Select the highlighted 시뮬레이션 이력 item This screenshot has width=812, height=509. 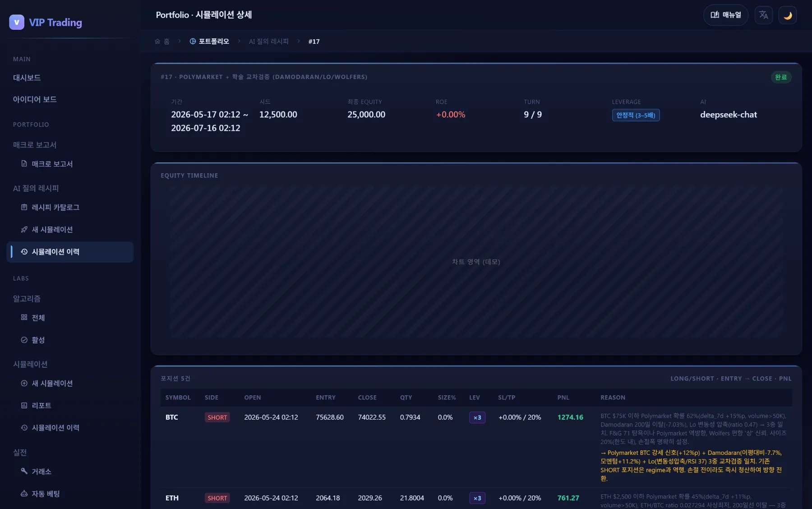tap(70, 252)
